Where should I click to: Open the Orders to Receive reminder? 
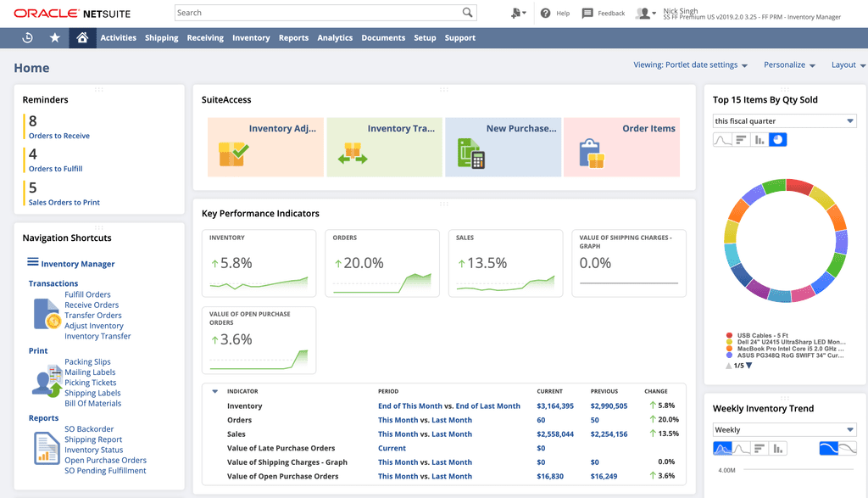pyautogui.click(x=59, y=136)
